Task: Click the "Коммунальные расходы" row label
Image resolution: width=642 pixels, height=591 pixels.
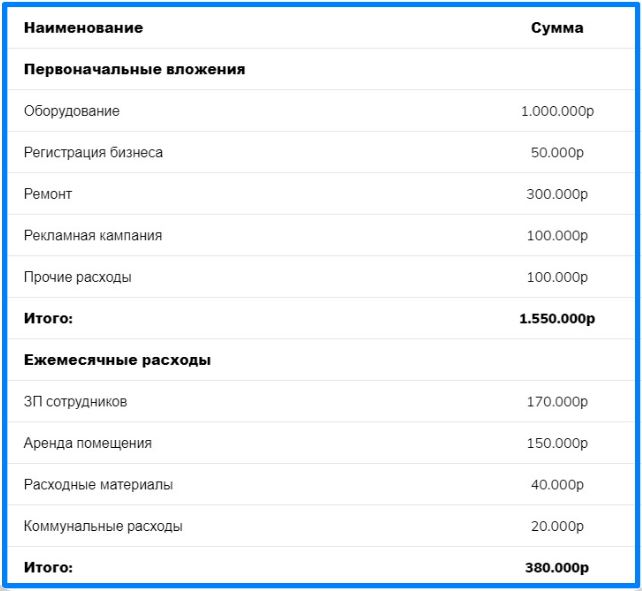Action: [x=103, y=526]
